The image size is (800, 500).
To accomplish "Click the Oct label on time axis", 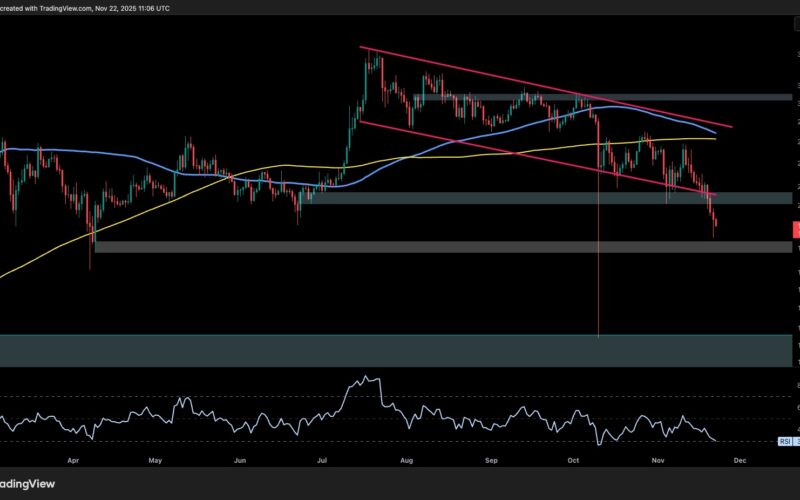I will tap(573, 462).
